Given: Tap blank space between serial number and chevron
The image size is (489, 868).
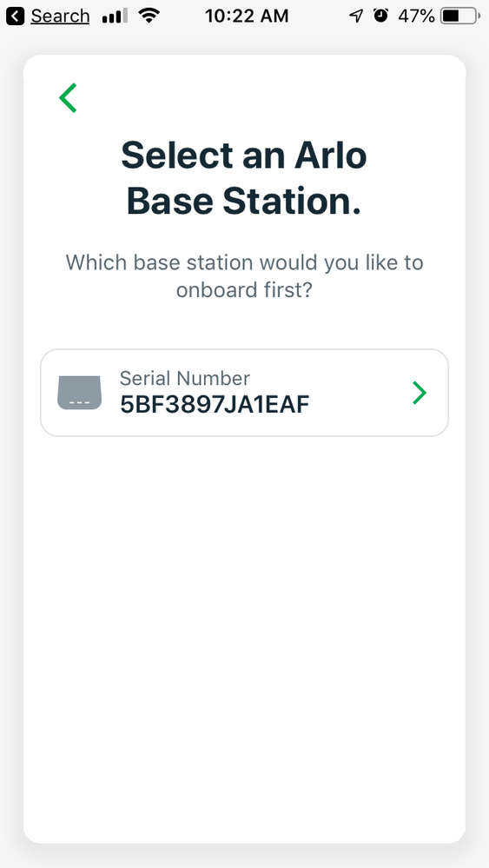Looking at the screenshot, I should click(x=360, y=393).
